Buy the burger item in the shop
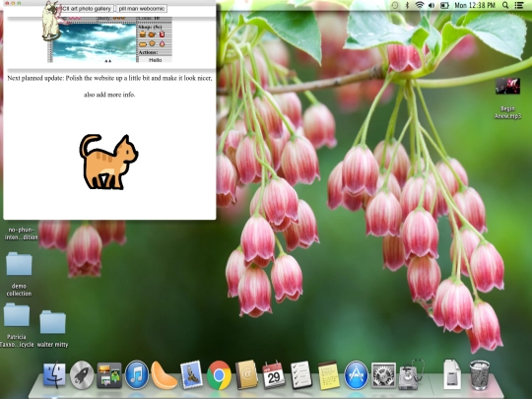Image resolution: width=532 pixels, height=399 pixels. [x=143, y=34]
